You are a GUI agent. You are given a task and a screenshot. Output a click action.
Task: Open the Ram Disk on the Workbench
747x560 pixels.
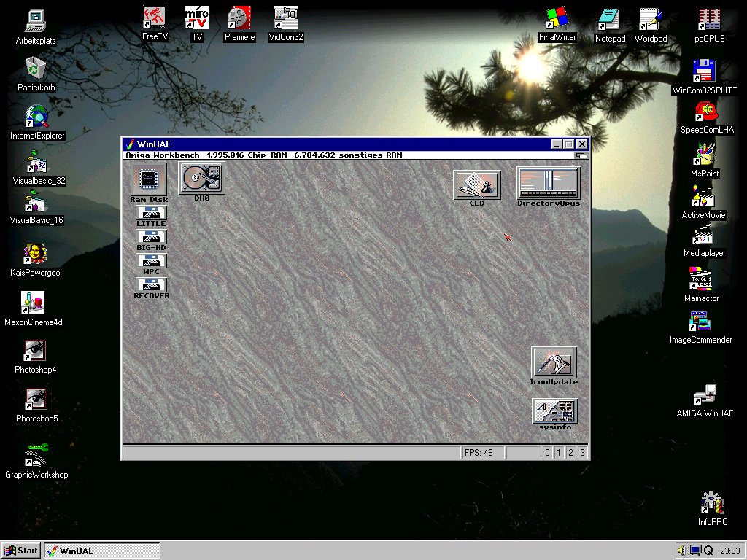click(149, 177)
